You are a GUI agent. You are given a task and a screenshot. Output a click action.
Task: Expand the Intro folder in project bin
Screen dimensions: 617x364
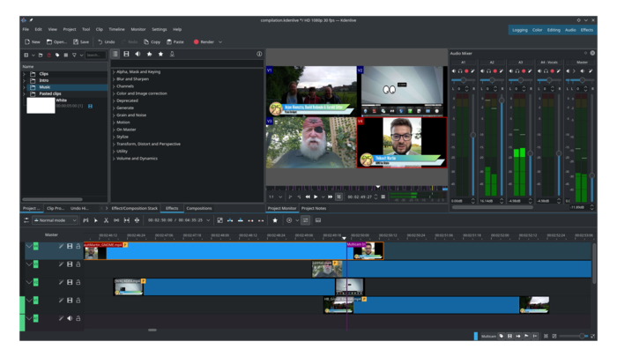click(25, 80)
